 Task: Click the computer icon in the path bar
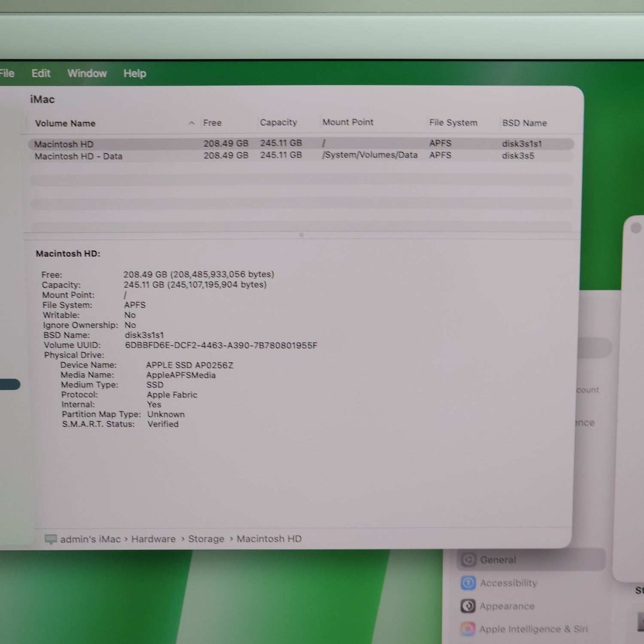pos(51,539)
